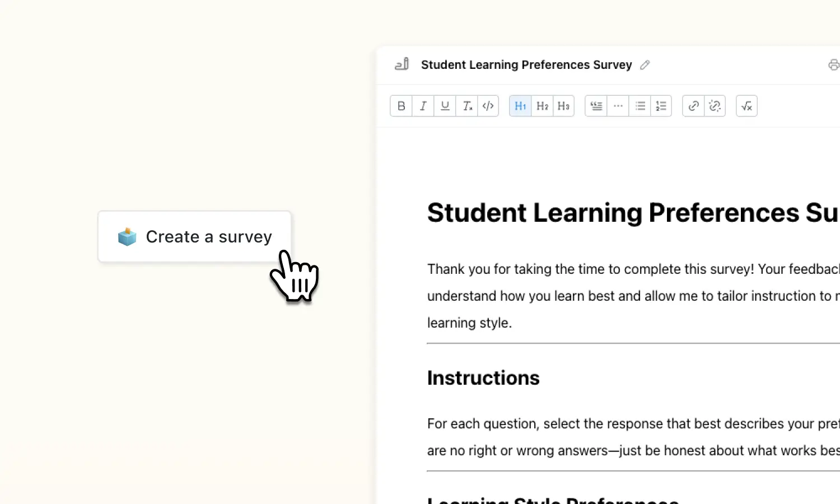
Task: Remove the hyperlink
Action: 715,106
